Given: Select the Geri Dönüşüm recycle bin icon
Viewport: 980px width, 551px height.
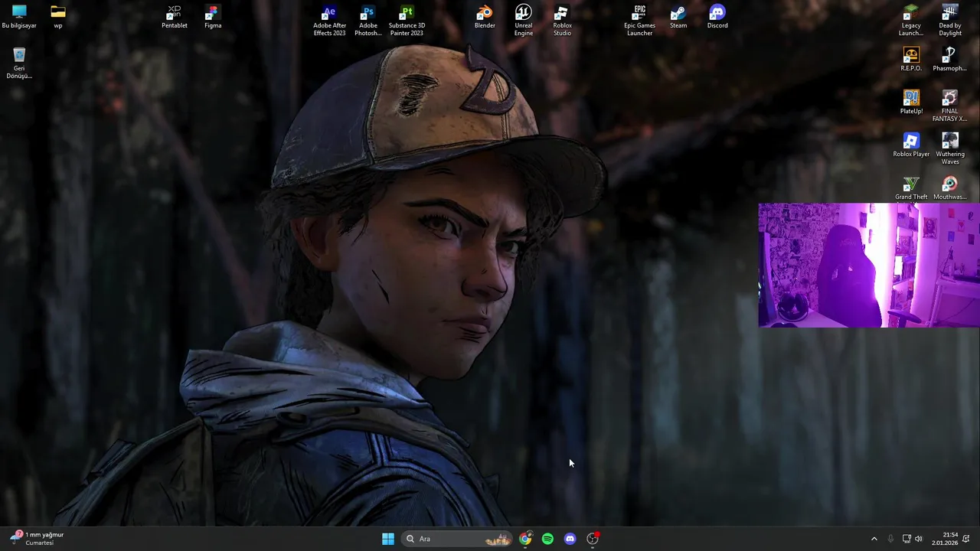Looking at the screenshot, I should click(19, 64).
